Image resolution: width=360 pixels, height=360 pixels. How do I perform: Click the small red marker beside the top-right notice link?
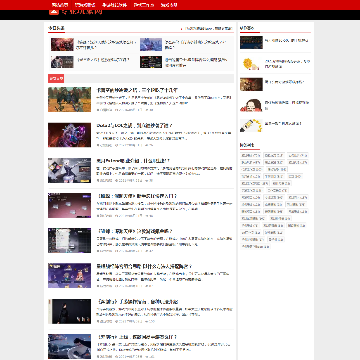(x=182, y=29)
